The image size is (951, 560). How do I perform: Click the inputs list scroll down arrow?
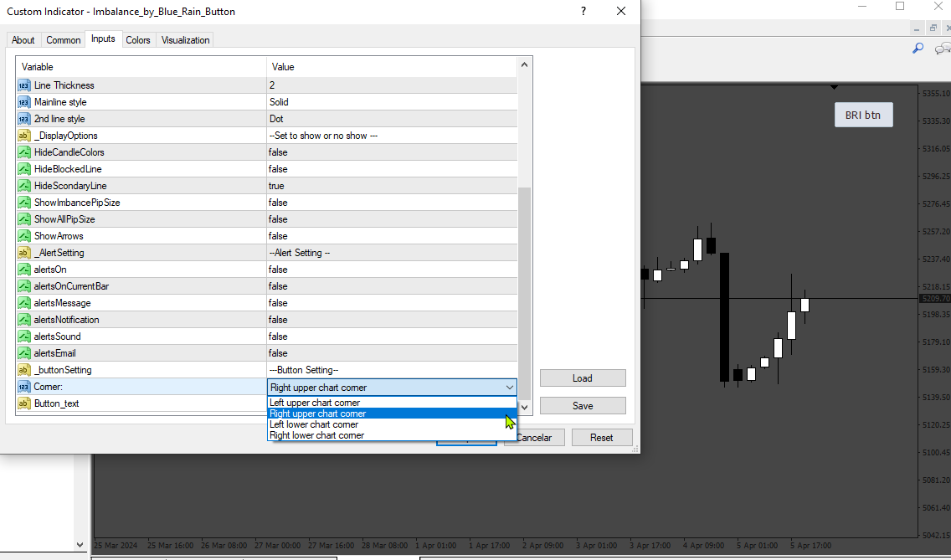tap(525, 407)
